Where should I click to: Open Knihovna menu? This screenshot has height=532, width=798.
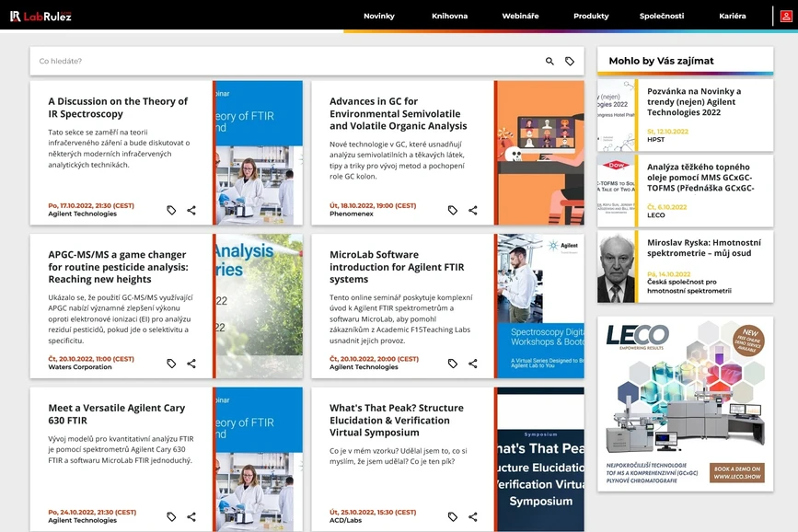pyautogui.click(x=450, y=17)
